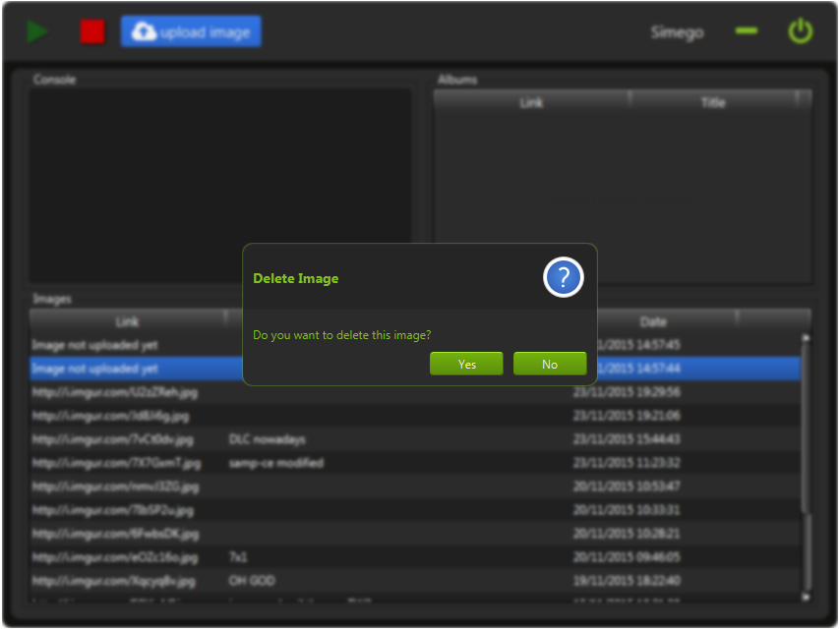The image size is (840, 630).
Task: Click the blue question mark icon
Action: pos(563,277)
